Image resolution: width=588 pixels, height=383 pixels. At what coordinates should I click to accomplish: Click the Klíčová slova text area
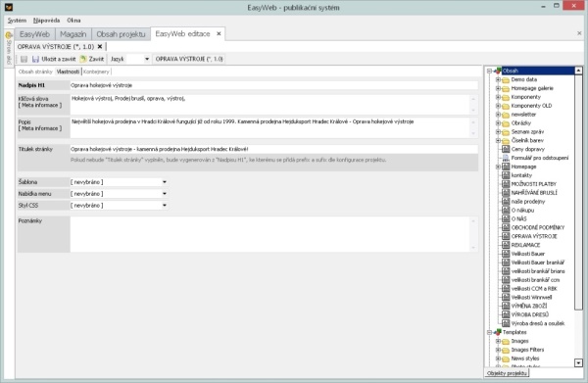pyautogui.click(x=270, y=105)
